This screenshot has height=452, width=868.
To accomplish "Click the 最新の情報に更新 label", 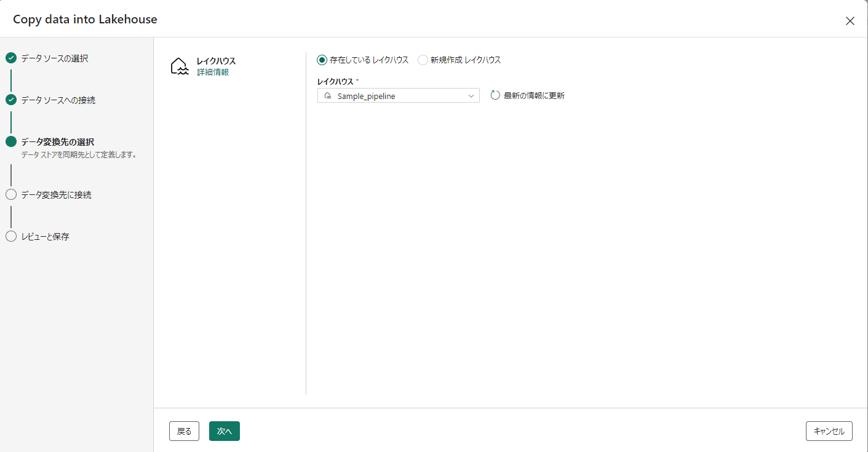I will coord(534,95).
